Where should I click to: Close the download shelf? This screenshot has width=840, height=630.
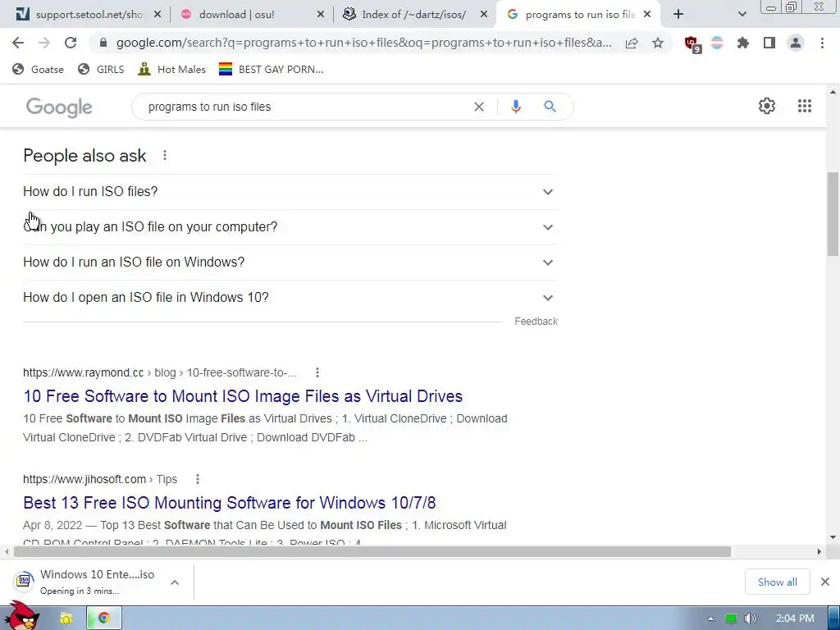(825, 582)
